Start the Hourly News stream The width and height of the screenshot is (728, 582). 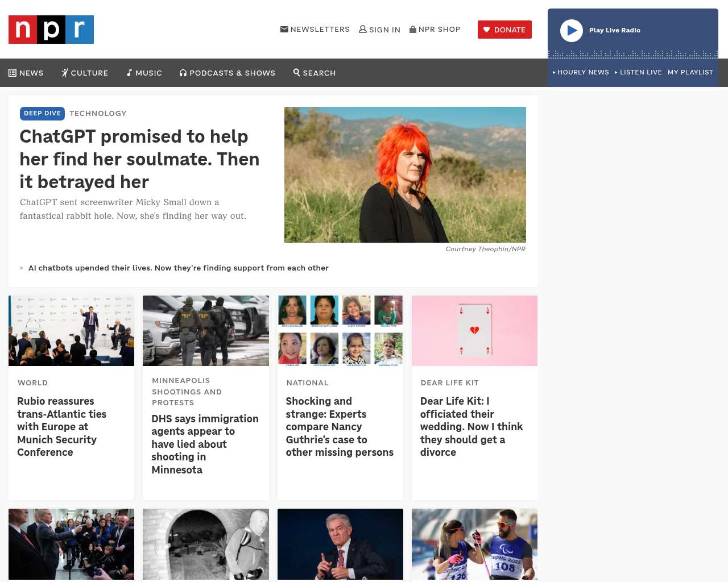tap(581, 72)
